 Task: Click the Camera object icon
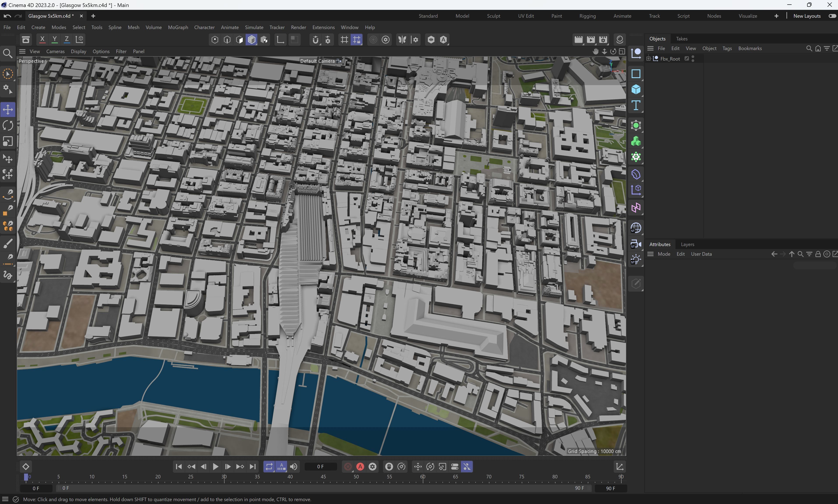pos(636,244)
